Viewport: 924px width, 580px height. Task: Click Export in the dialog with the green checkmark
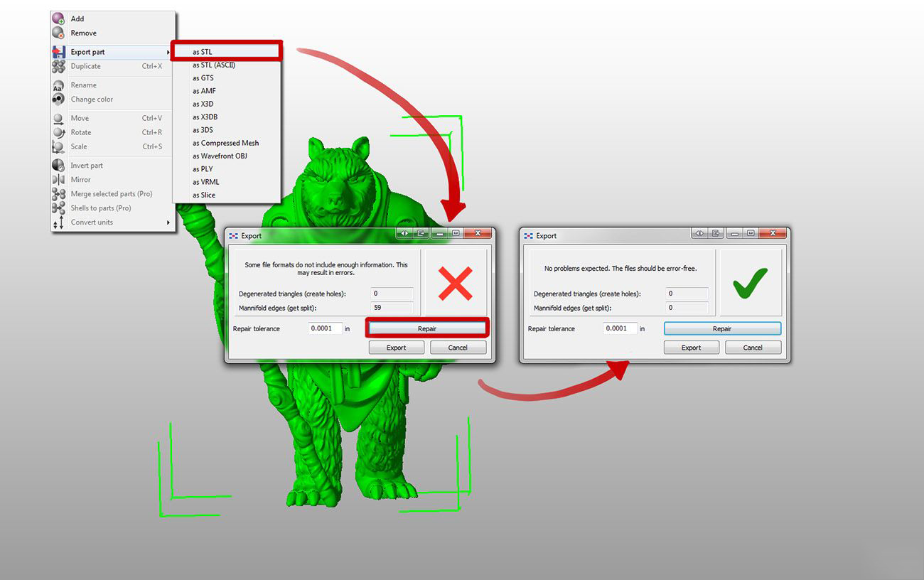pyautogui.click(x=692, y=348)
